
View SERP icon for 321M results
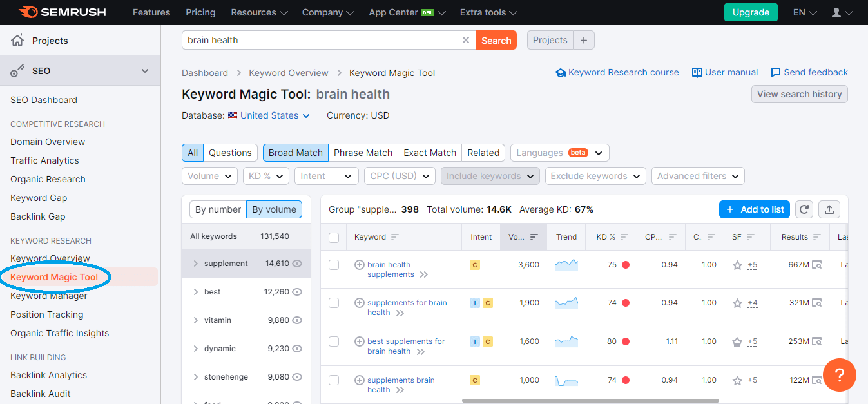click(x=817, y=303)
